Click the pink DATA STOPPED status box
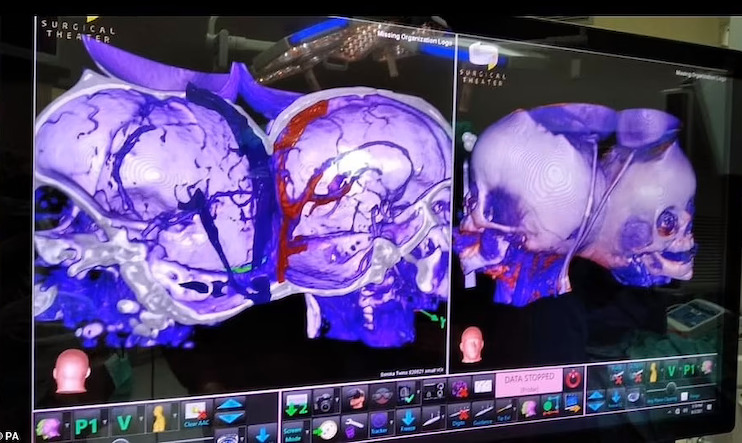The image size is (742, 443). tap(529, 381)
